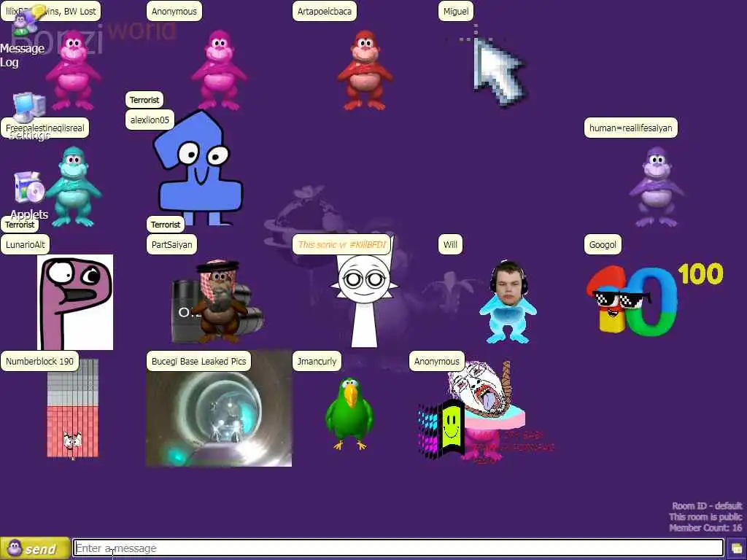Viewport: 747px width, 560px height.
Task: Click the orange 'This sonic vr #KillBFDI' tag
Action: 341,244
